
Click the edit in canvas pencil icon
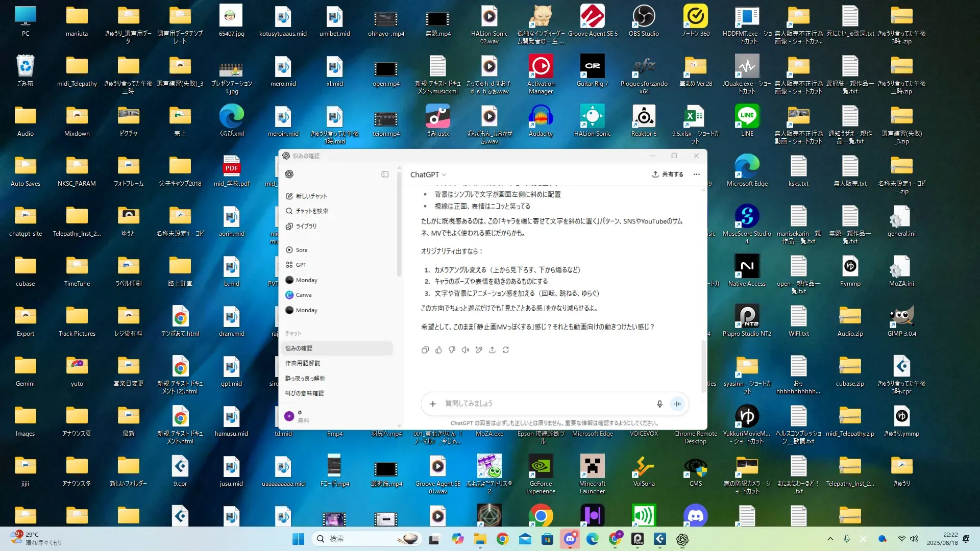tap(479, 350)
